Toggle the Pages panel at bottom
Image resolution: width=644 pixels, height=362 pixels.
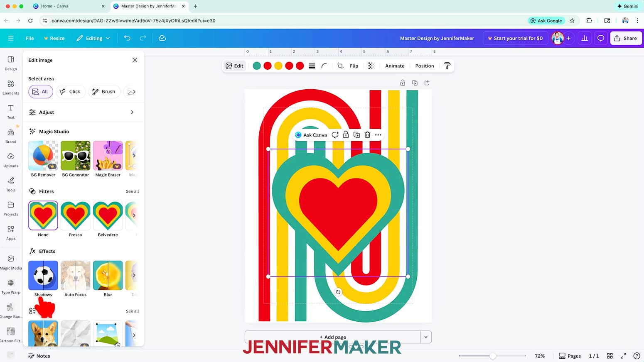pyautogui.click(x=570, y=356)
